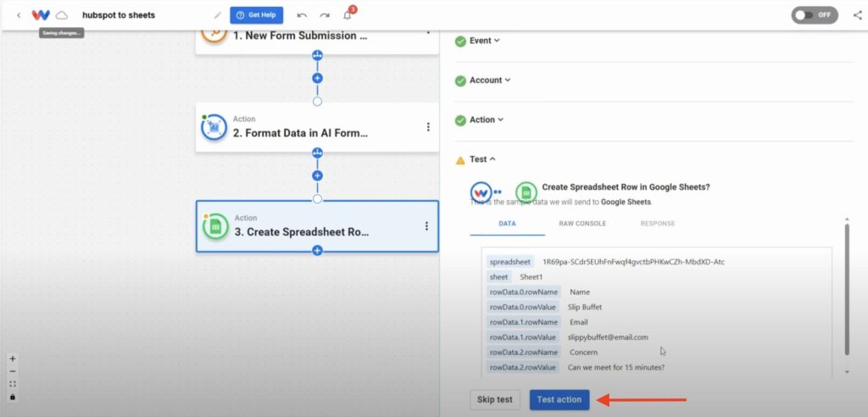Click the AI Formatter step icon
The image size is (868, 417).
coord(214,127)
